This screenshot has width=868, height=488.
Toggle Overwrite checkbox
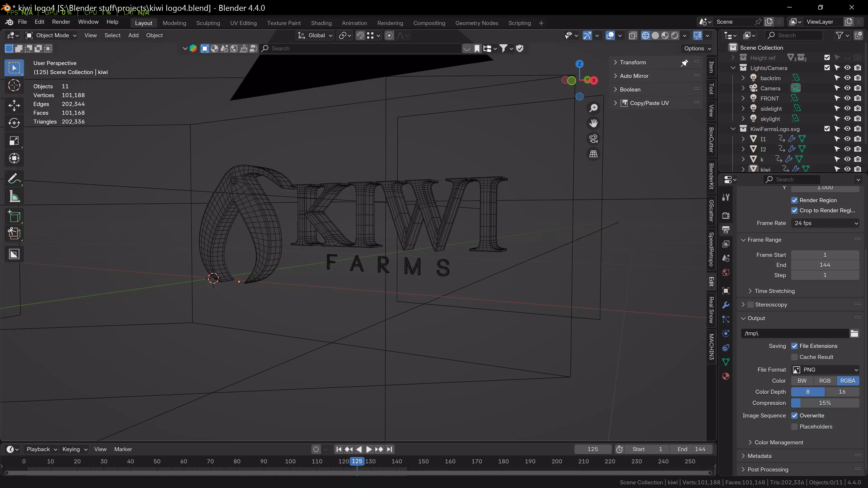794,416
